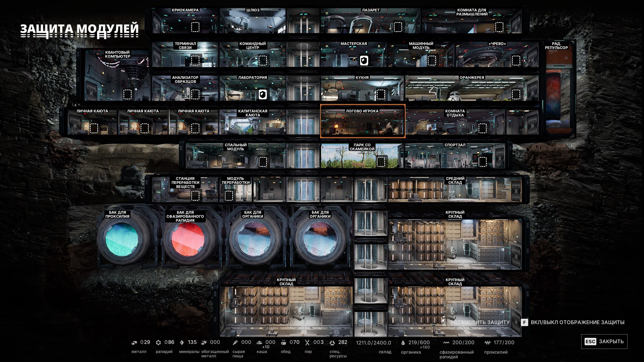
Task: Select the Капитанская каюта module
Action: 253,121
